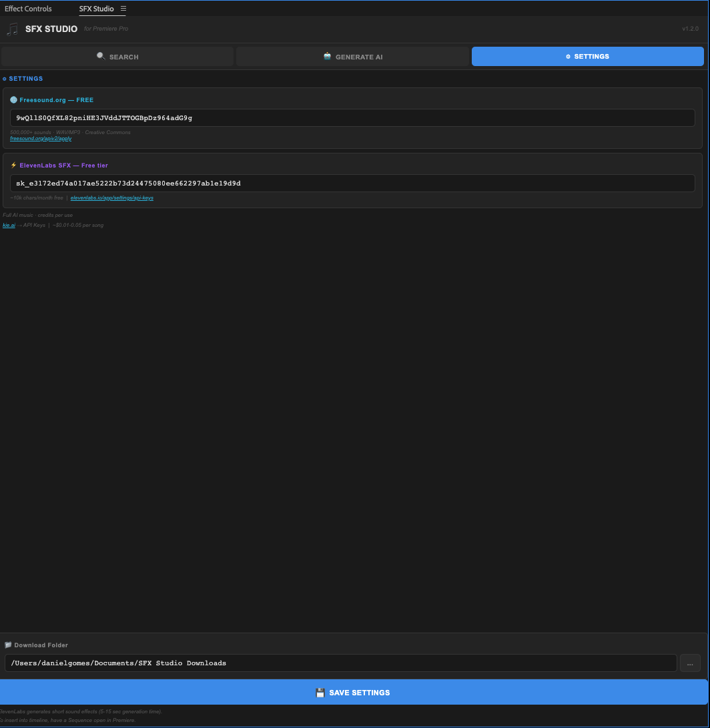
Task: Click the Freesound.org globe icon
Action: tap(13, 100)
